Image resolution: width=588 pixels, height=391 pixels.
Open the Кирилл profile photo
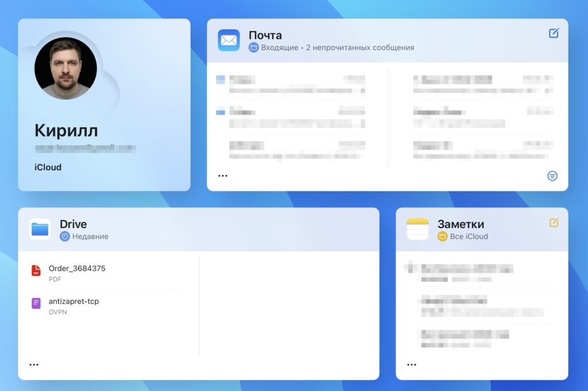pyautogui.click(x=65, y=68)
